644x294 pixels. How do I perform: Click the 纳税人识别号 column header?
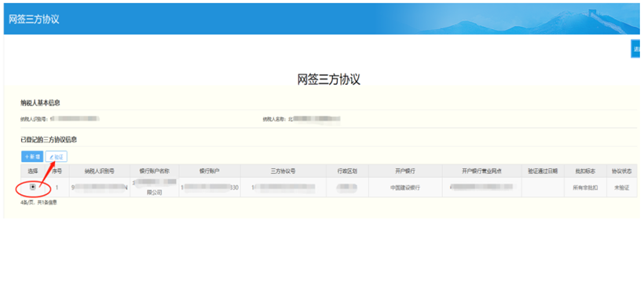click(100, 171)
